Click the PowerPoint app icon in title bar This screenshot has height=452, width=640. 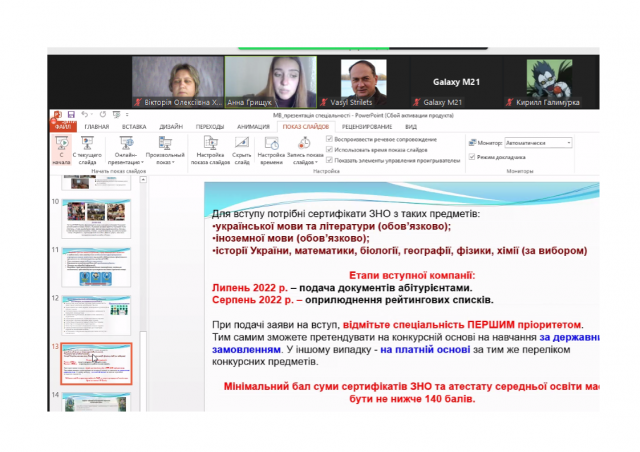point(58,115)
